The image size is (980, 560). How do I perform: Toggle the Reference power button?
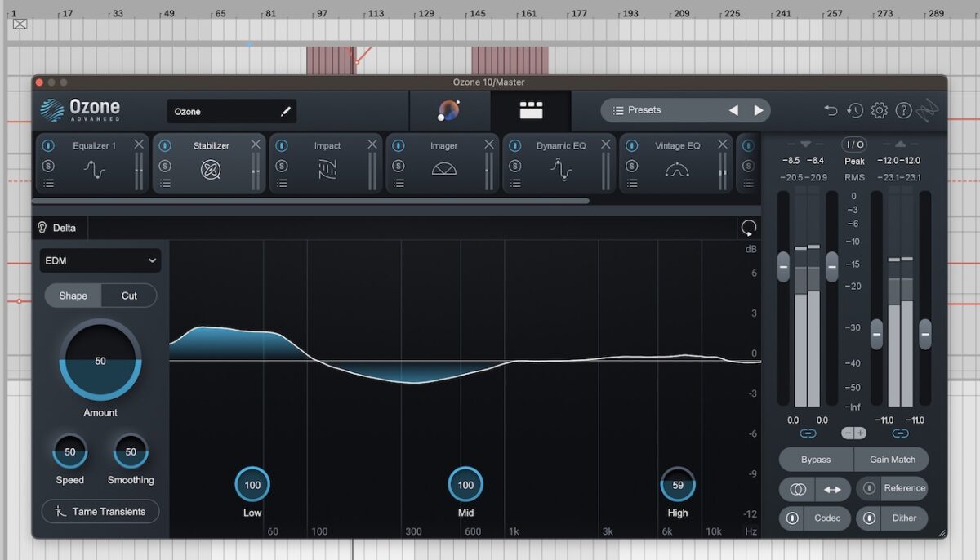(869, 488)
